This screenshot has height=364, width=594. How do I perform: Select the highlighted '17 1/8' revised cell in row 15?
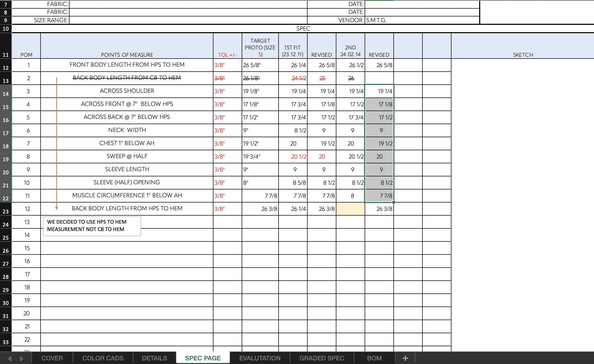pos(379,104)
